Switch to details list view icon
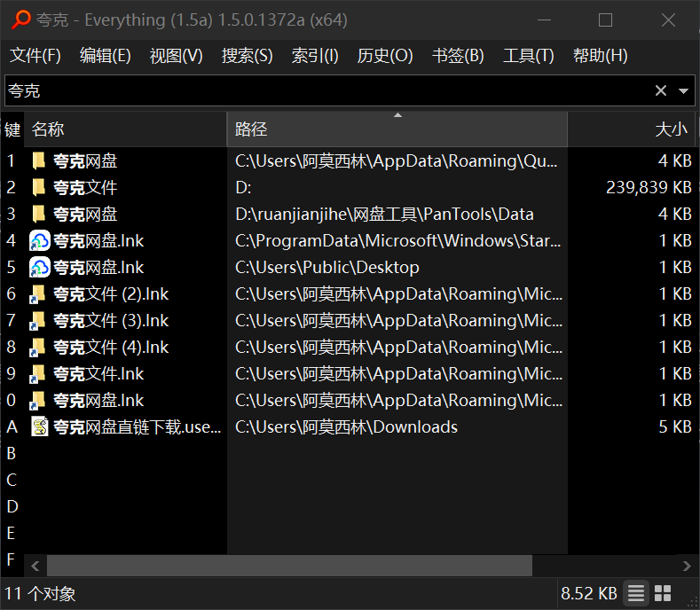Viewport: 700px width, 610px height. click(x=636, y=593)
